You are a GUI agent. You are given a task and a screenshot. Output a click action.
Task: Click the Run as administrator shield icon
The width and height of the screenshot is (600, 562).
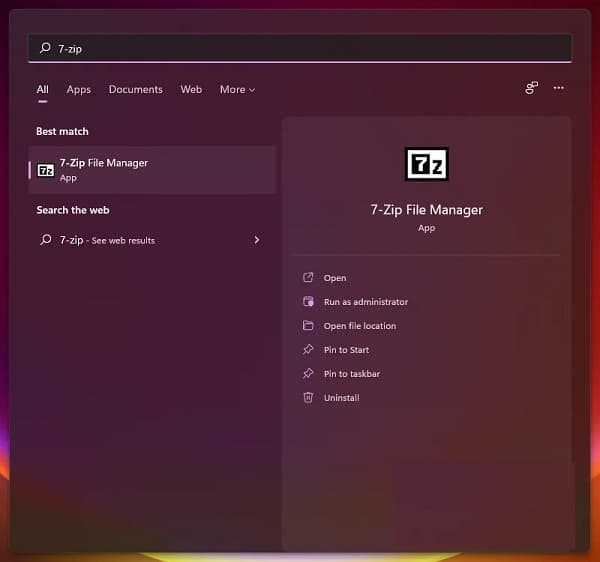(308, 301)
